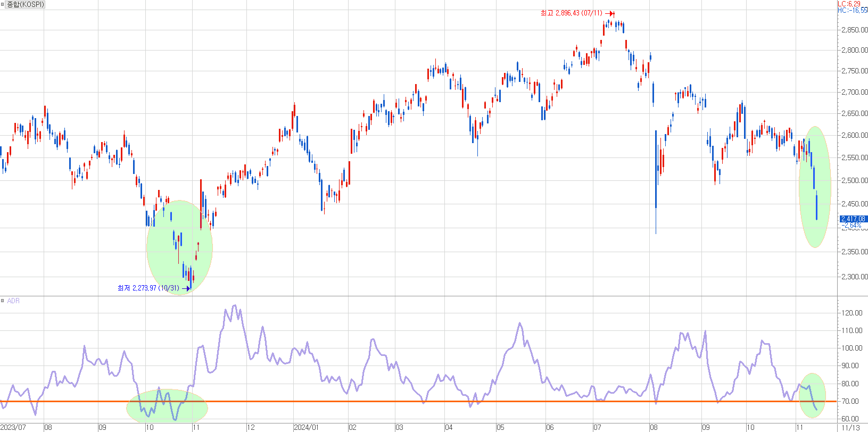Image resolution: width=868 pixels, height=432 pixels.
Task: Click the 2024/01 date on the time axis
Action: point(306,427)
